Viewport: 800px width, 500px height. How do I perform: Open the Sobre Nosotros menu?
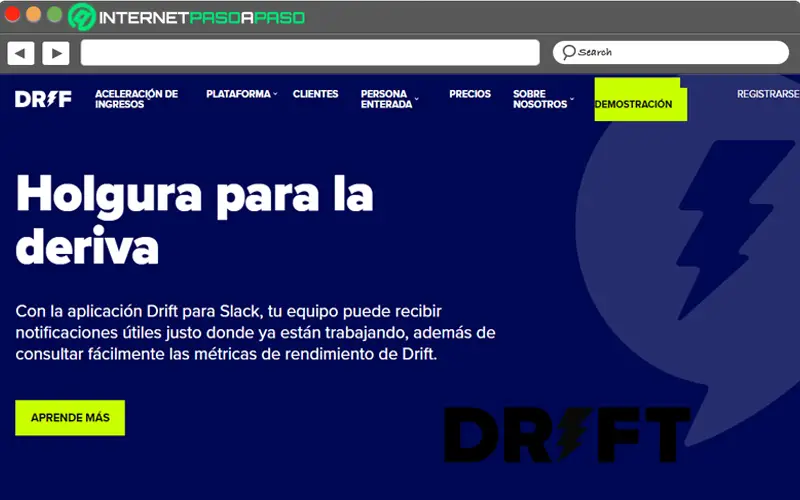(x=540, y=99)
